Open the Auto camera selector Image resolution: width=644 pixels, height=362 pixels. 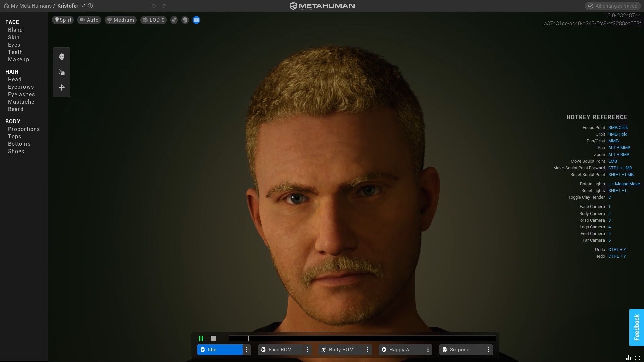(89, 20)
